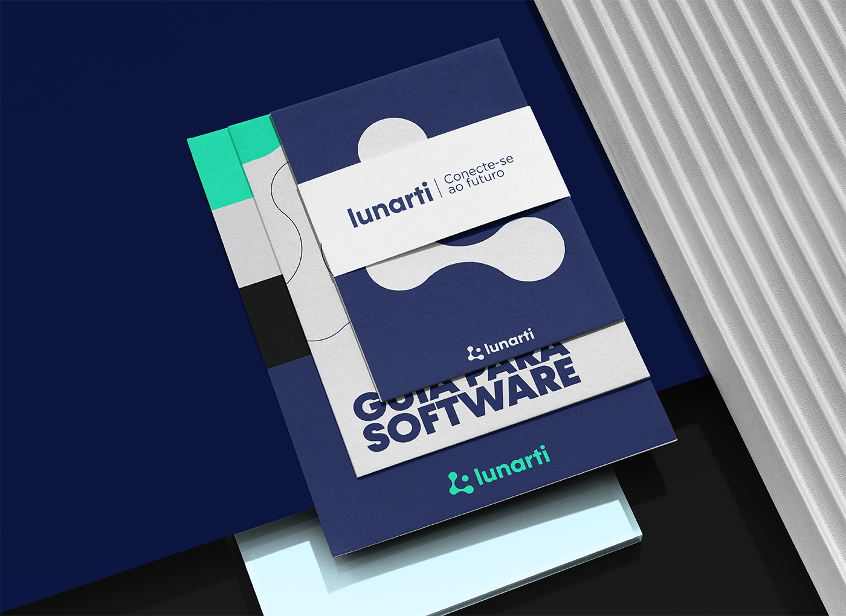
Task: Click the small white lunarti logo symbol
Action: (476, 353)
